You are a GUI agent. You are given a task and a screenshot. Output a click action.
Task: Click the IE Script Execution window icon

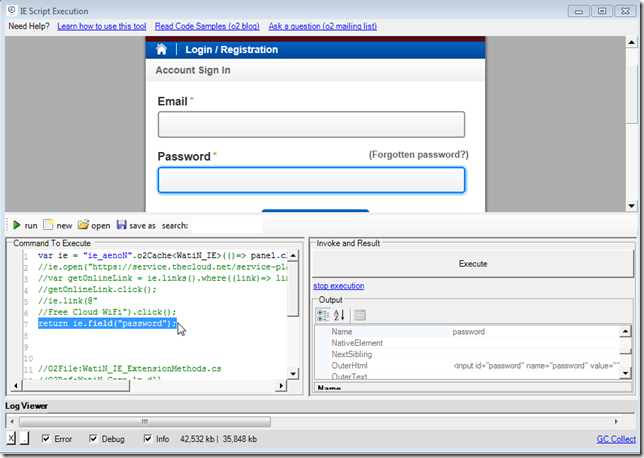[12, 10]
